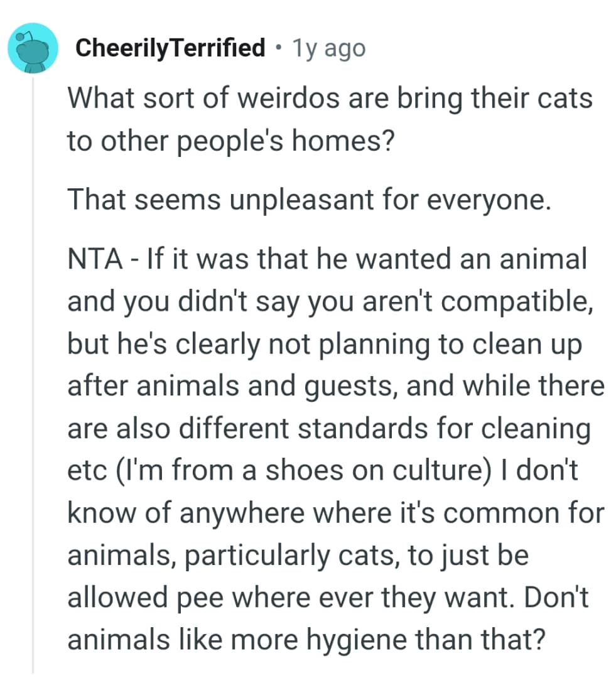Click the line "are also different standards for cleaning"

pos(330,429)
